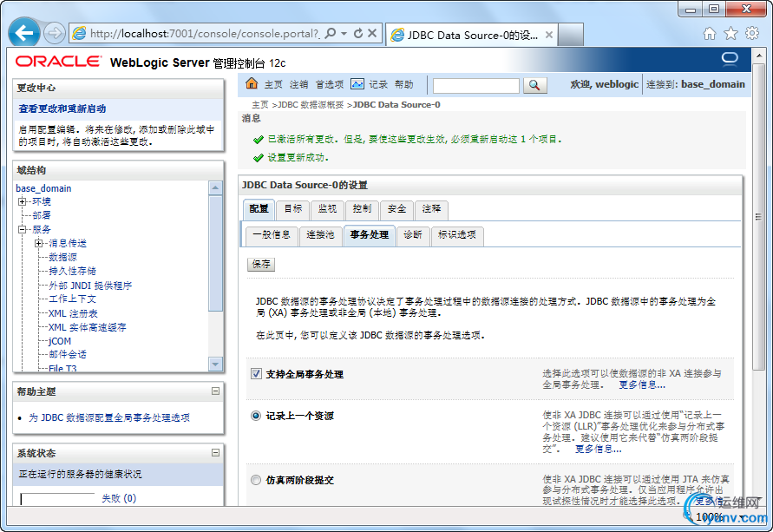Open base_domain in domain structure
The width and height of the screenshot is (773, 532).
point(43,188)
